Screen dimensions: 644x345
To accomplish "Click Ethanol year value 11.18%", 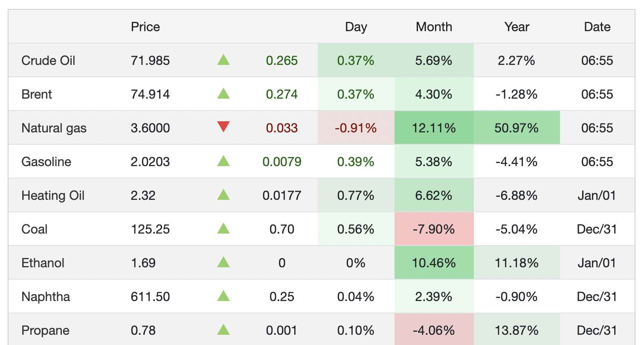I will pos(516,263).
